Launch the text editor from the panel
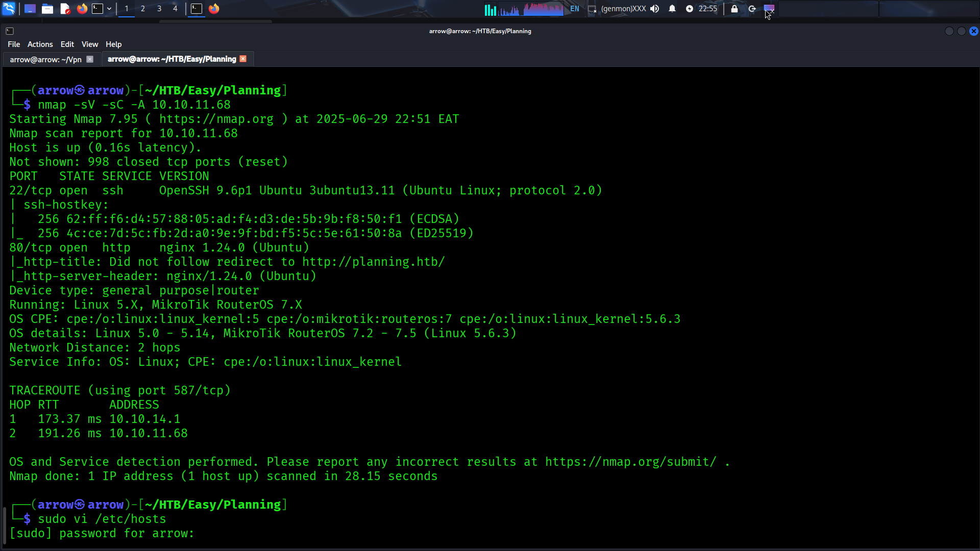 (x=65, y=9)
